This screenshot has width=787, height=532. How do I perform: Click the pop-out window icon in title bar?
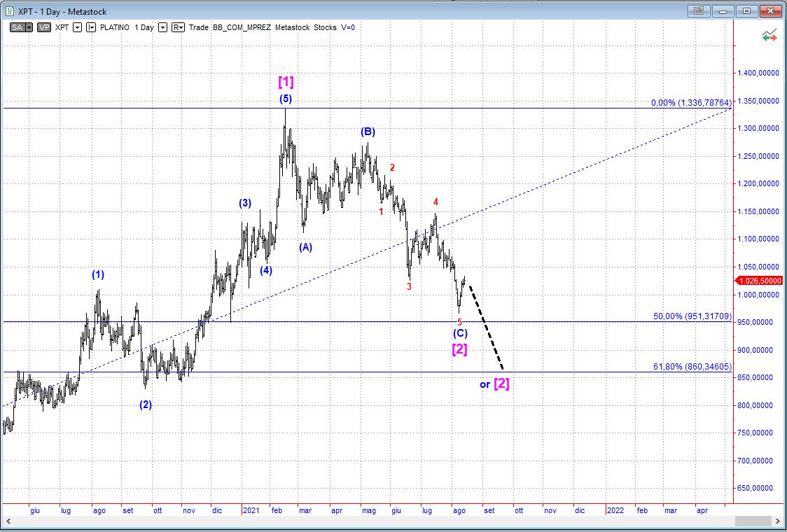pos(698,10)
